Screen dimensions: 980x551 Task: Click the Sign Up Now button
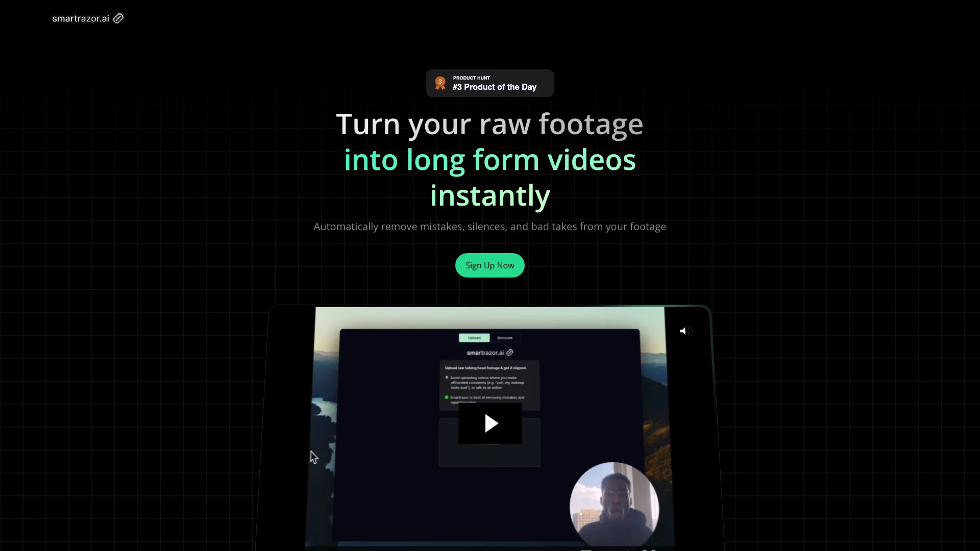[489, 265]
